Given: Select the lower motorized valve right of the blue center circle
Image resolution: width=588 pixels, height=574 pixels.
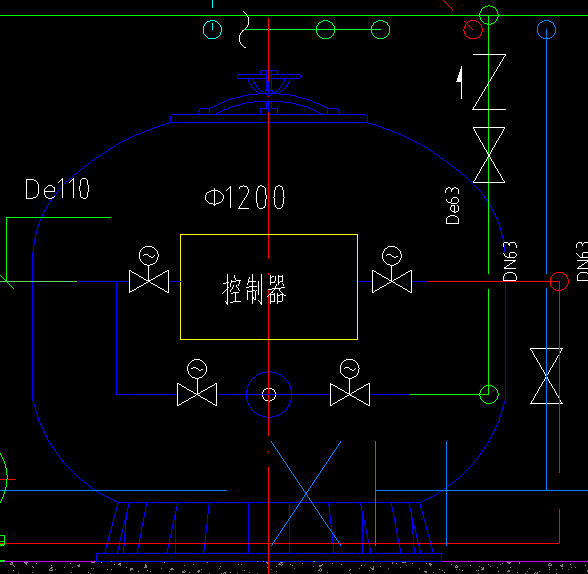Looking at the screenshot, I should pos(350,382).
